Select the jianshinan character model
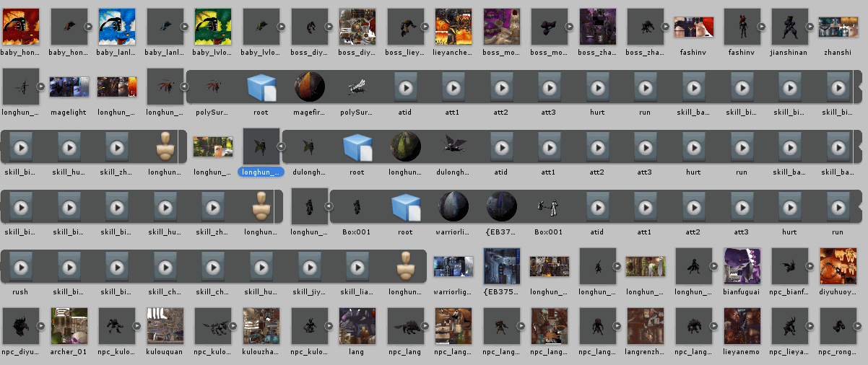 (x=789, y=27)
